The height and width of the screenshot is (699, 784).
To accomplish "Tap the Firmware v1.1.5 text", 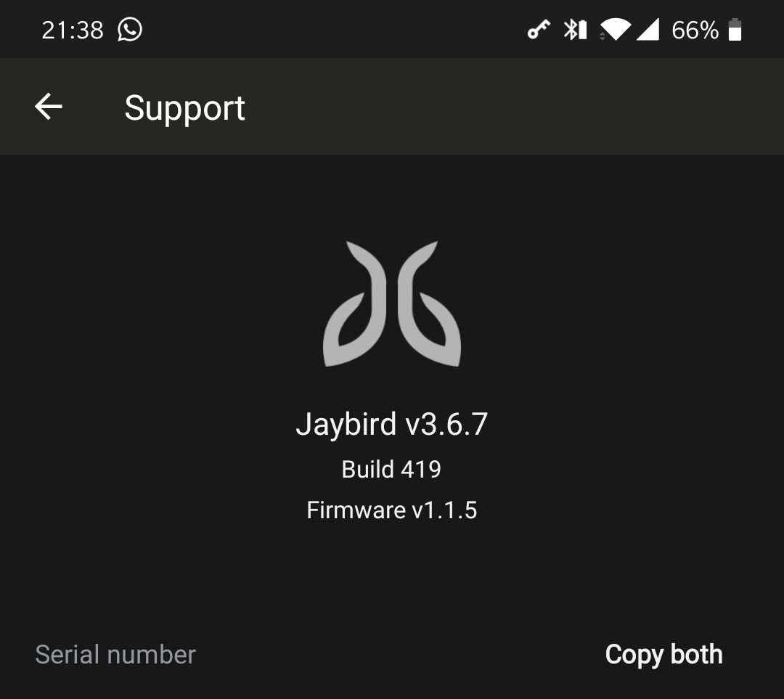I will [391, 510].
